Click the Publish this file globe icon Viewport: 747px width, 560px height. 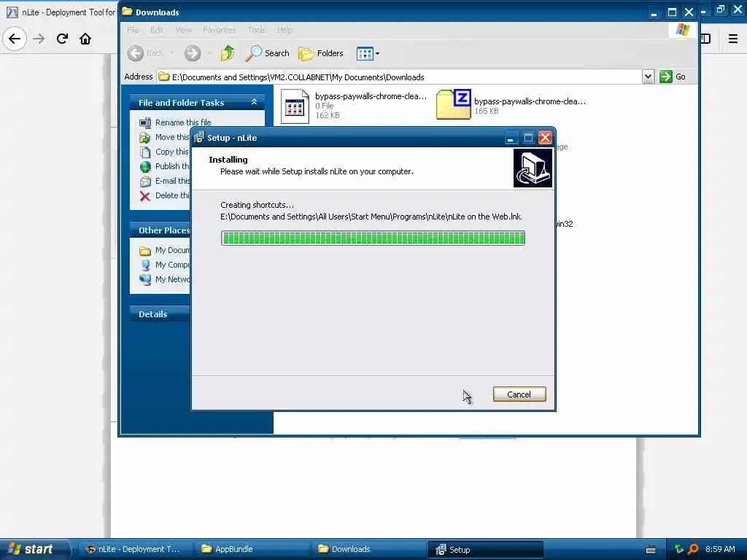pyautogui.click(x=145, y=167)
